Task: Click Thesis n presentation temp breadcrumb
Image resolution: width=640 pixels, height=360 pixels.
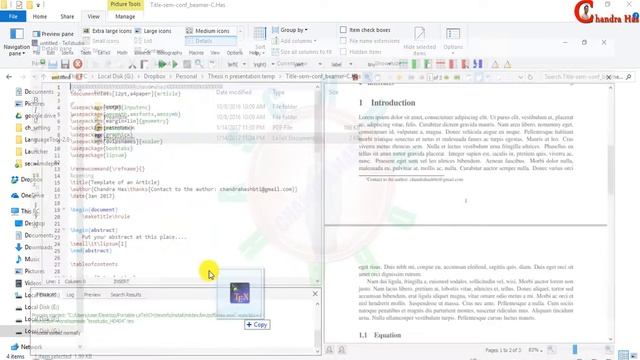Action: click(x=241, y=76)
